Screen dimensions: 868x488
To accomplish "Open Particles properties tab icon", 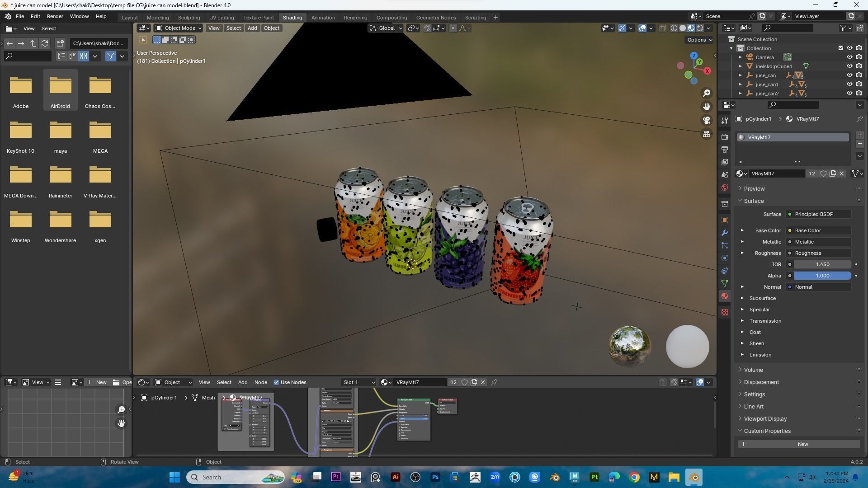I will pyautogui.click(x=725, y=245).
